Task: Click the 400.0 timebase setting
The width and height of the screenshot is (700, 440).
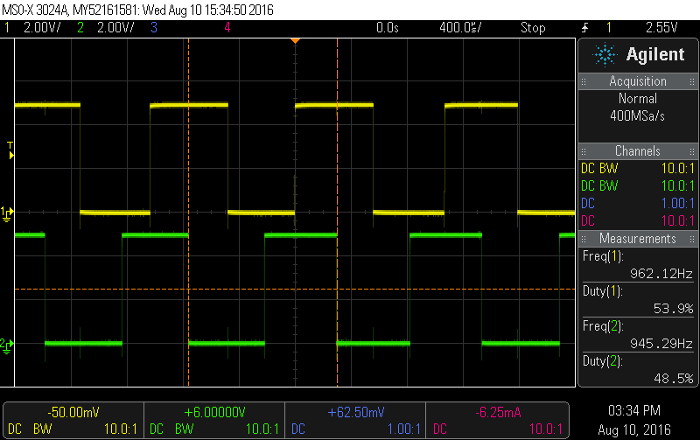Action: 460,28
